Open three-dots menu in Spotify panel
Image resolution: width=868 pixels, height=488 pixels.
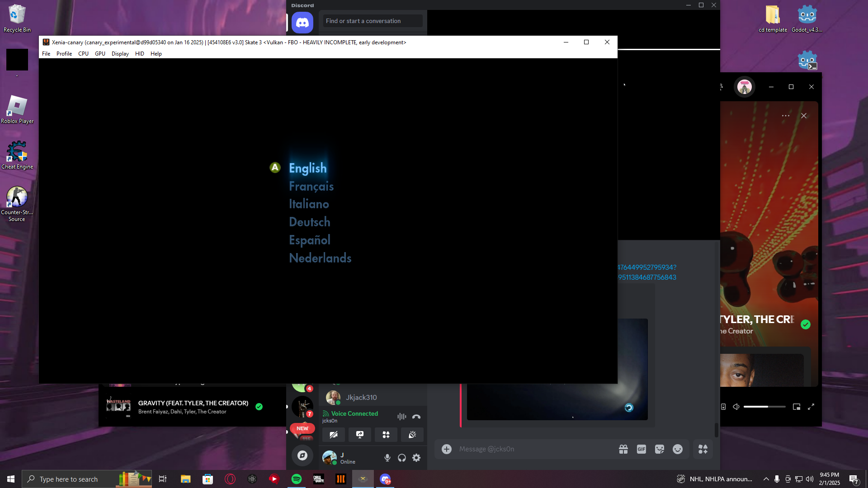pos(786,116)
